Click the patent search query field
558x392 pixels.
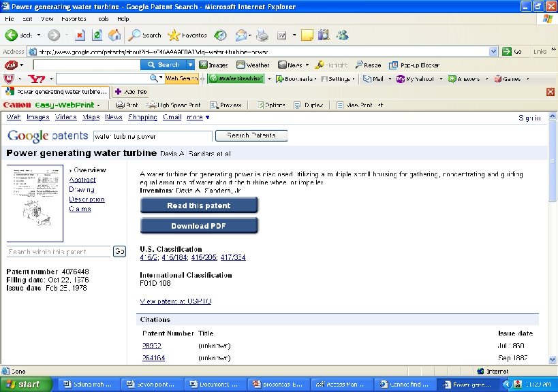click(153, 136)
